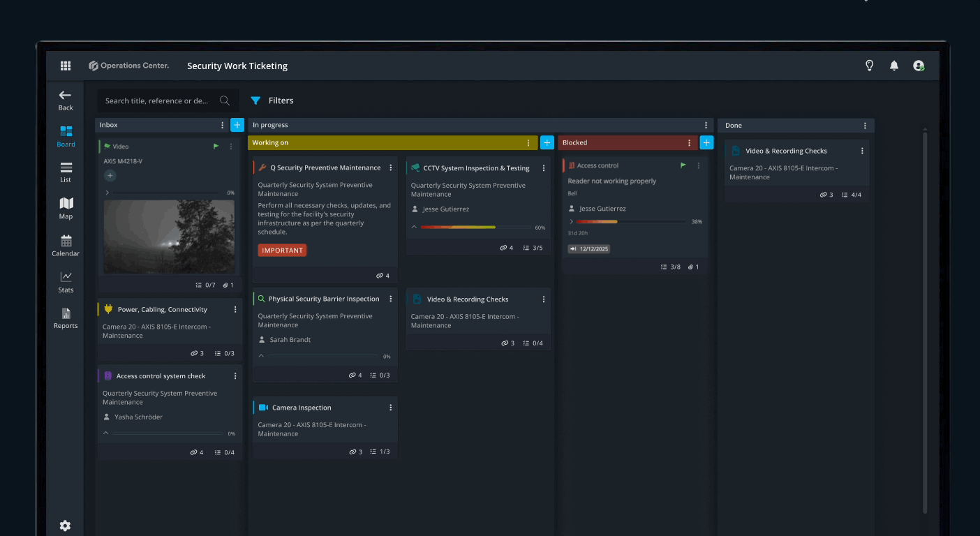Click the Operations Center logo
Viewport: 980px width, 536px height.
pyautogui.click(x=129, y=66)
